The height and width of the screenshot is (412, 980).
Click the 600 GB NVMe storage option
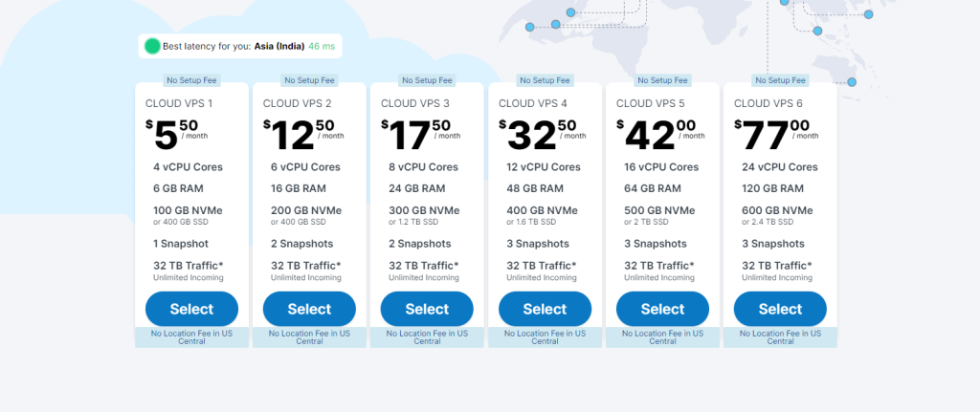coord(777,210)
